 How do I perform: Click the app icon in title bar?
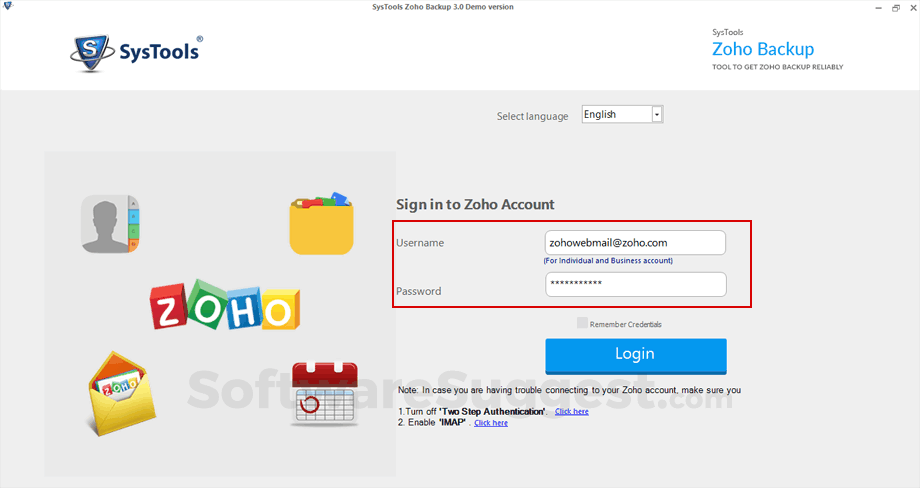(8, 6)
